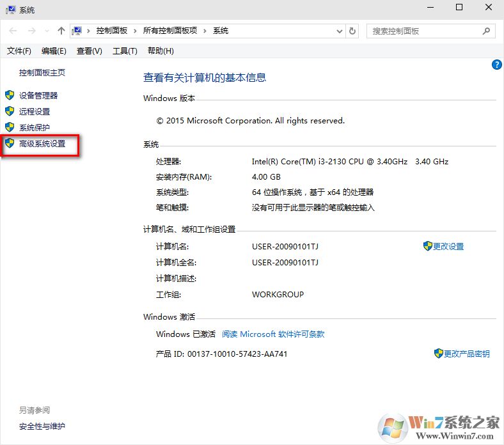Image resolution: width=504 pixels, height=445 pixels.
Task: Click the shield icon beside 远程设置
Action: (x=10, y=111)
